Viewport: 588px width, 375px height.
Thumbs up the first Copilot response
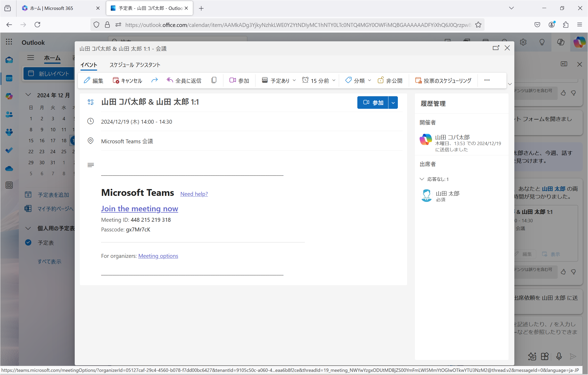point(563,93)
